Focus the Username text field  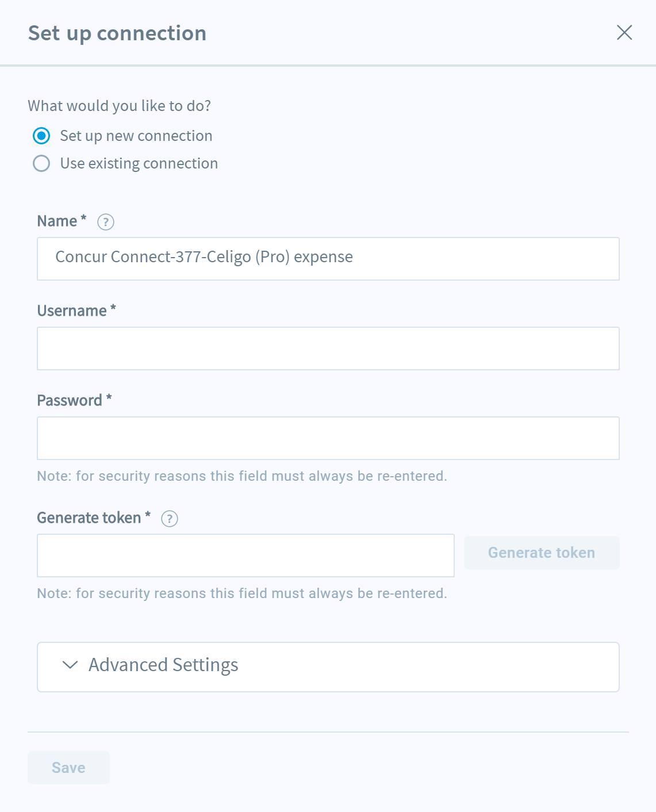pos(328,348)
